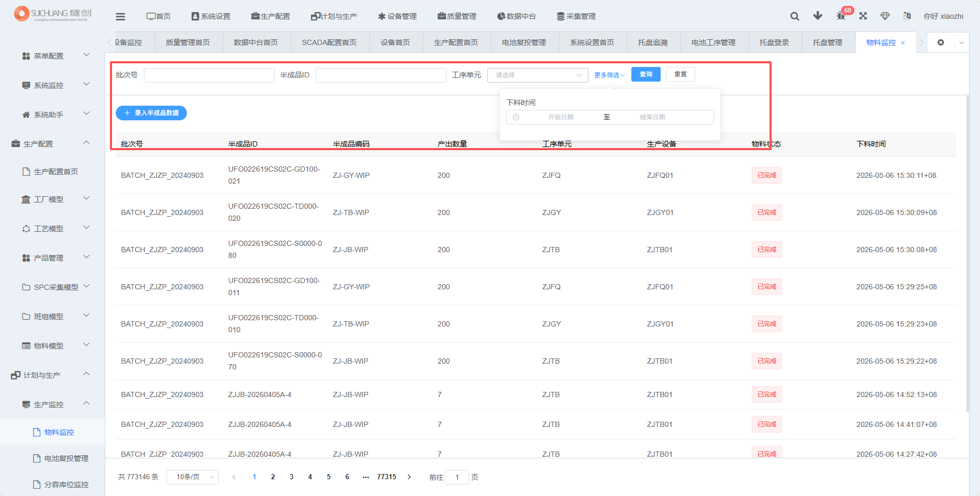Click the download arrow icon in header
Image resolution: width=980 pixels, height=496 pixels.
tap(818, 16)
